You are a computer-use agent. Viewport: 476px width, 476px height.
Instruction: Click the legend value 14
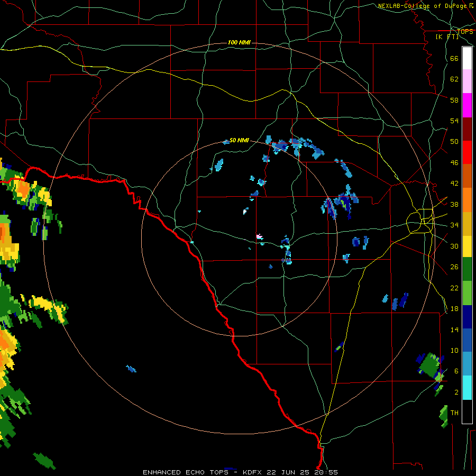(454, 329)
